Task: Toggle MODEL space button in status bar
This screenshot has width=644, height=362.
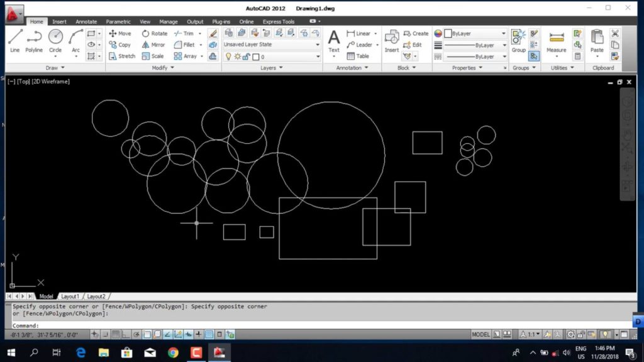Action: click(x=480, y=334)
